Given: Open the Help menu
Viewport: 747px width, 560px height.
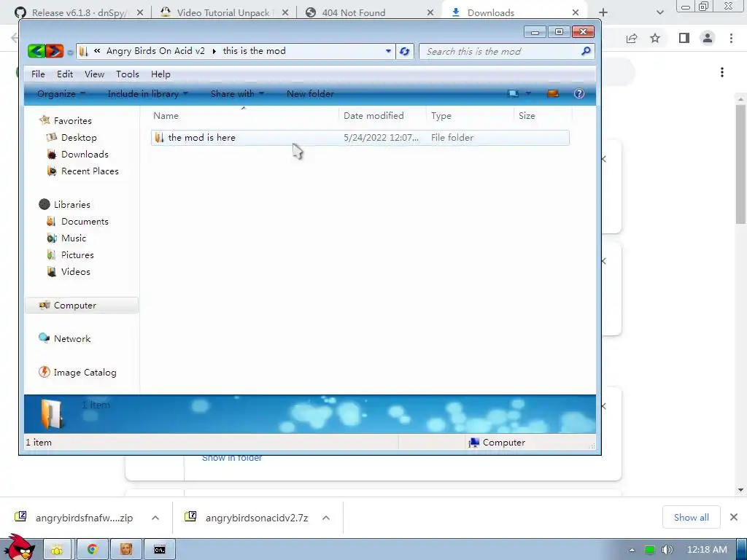Looking at the screenshot, I should click(x=160, y=74).
